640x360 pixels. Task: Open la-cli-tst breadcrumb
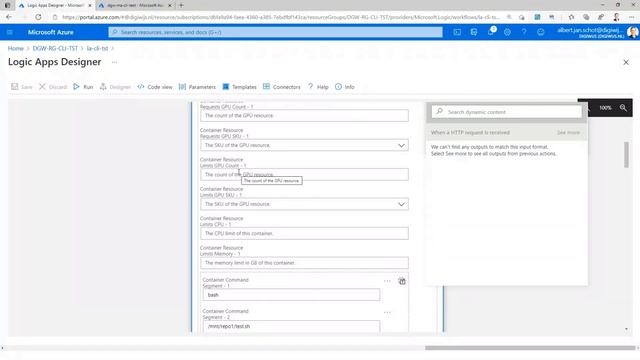97,48
